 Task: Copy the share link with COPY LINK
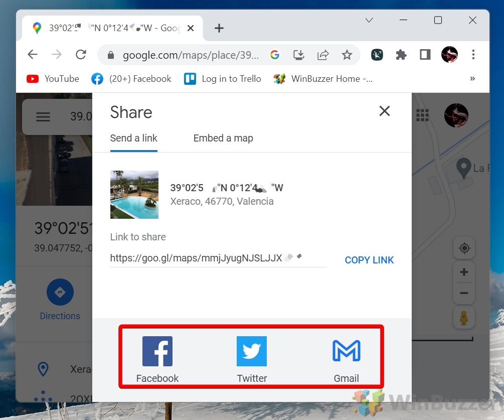pos(369,260)
